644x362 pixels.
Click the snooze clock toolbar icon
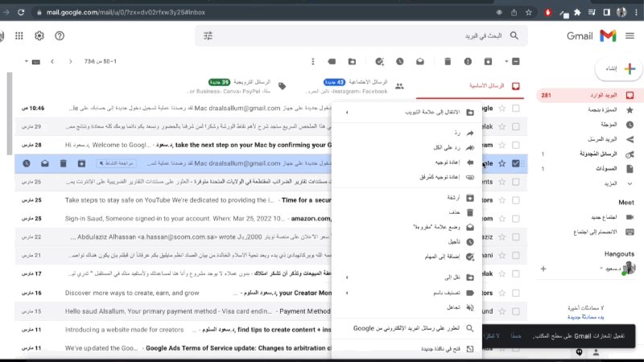(x=399, y=62)
